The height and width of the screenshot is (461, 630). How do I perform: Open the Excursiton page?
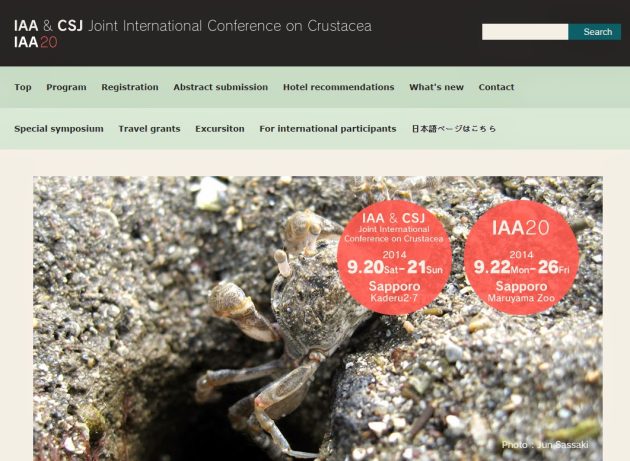(x=220, y=129)
